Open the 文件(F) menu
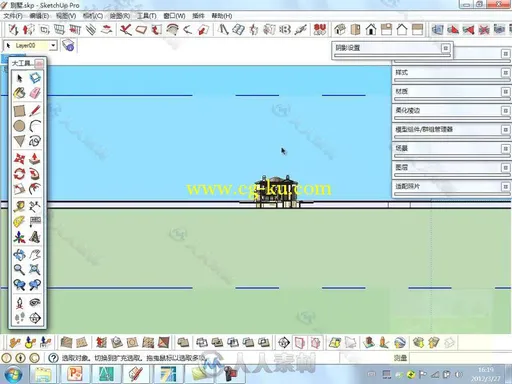Screen dimensions: 512x384 point(13,16)
